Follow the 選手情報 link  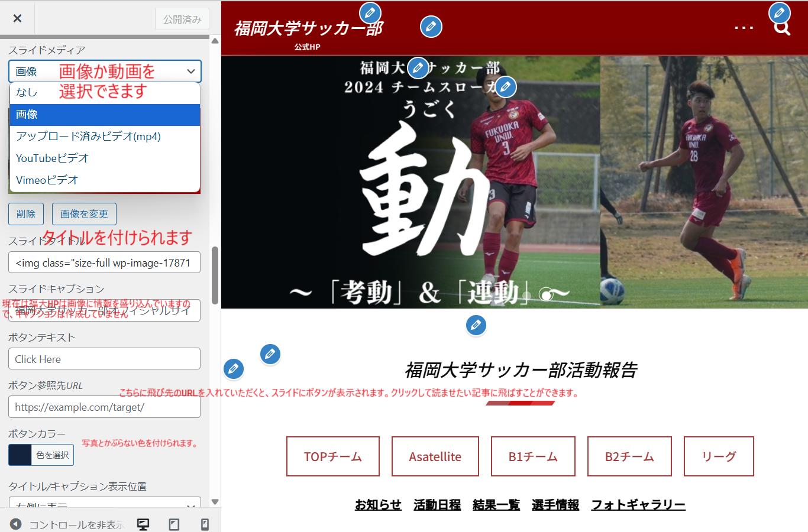click(555, 505)
